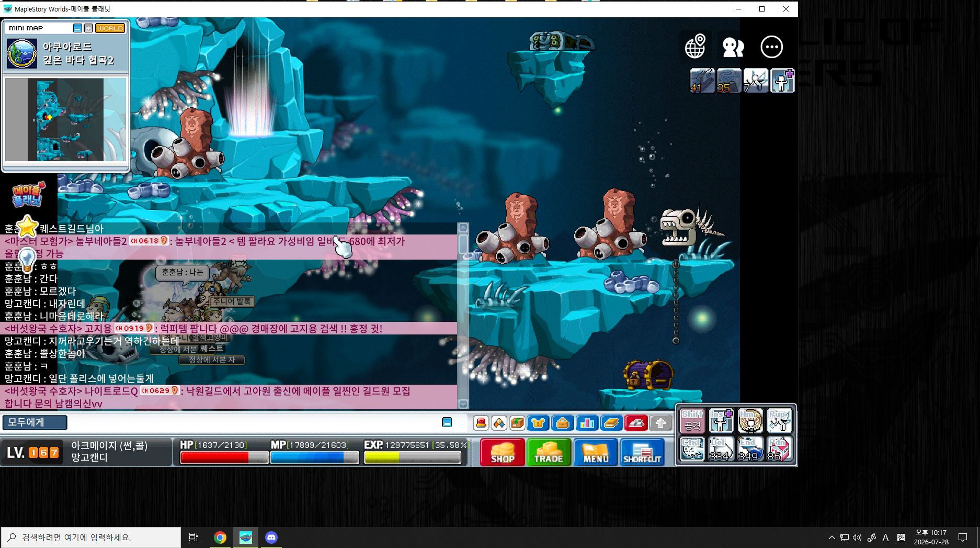Image resolution: width=980 pixels, height=548 pixels.
Task: Click the Ctrl skill quick slot
Action: [x=692, y=449]
